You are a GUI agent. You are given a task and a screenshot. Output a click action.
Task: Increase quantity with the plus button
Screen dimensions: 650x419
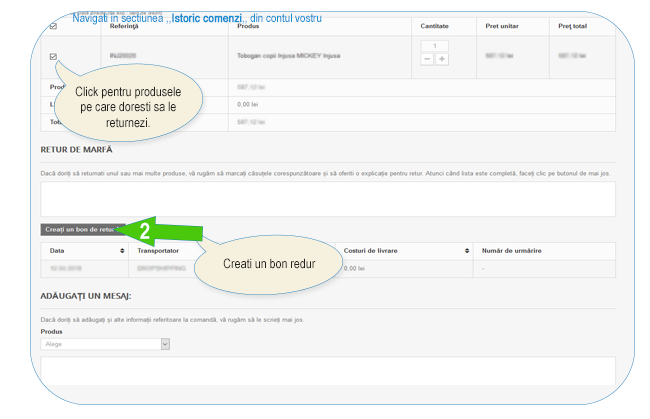[441, 60]
